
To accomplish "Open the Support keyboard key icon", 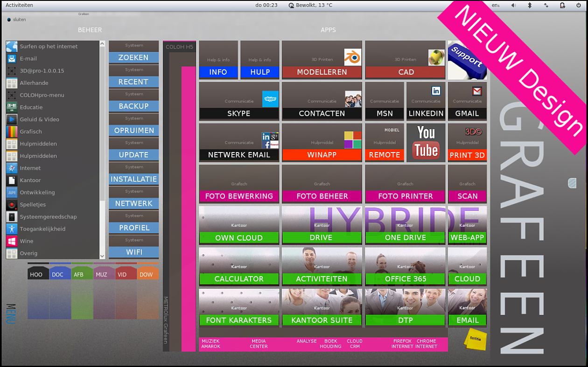I will pyautogui.click(x=467, y=60).
